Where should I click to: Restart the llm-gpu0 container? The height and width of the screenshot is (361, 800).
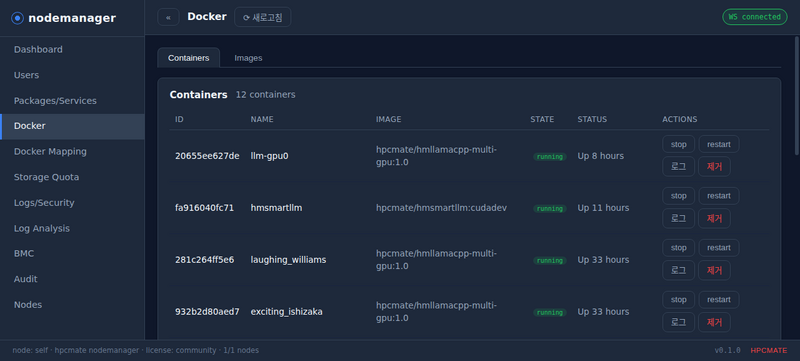click(719, 144)
